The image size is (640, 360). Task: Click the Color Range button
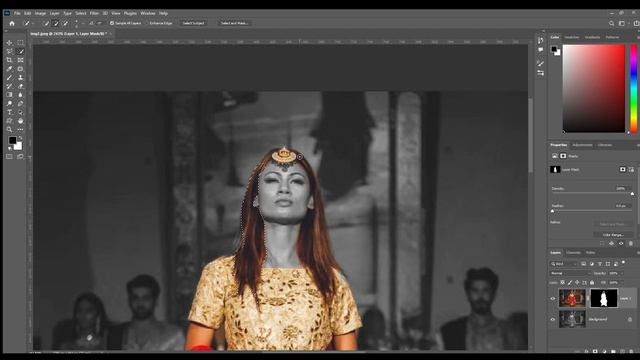613,235
